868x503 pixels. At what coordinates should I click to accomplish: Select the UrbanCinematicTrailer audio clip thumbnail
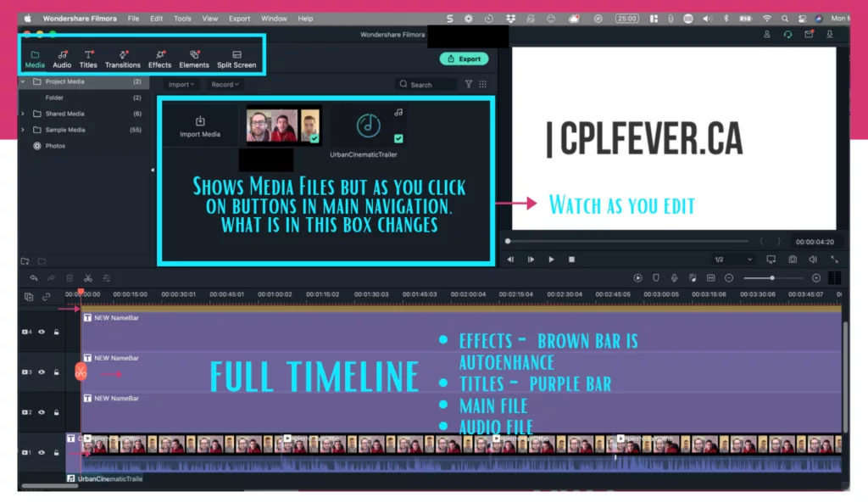[369, 126]
